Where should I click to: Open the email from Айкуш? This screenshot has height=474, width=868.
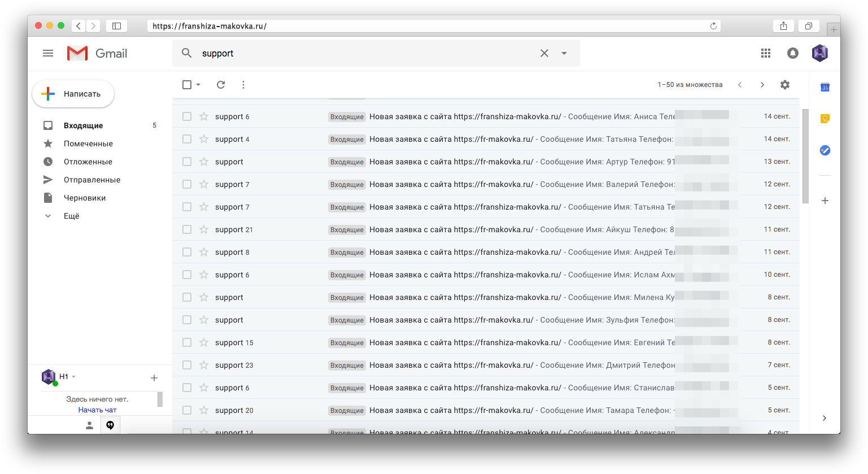point(486,229)
